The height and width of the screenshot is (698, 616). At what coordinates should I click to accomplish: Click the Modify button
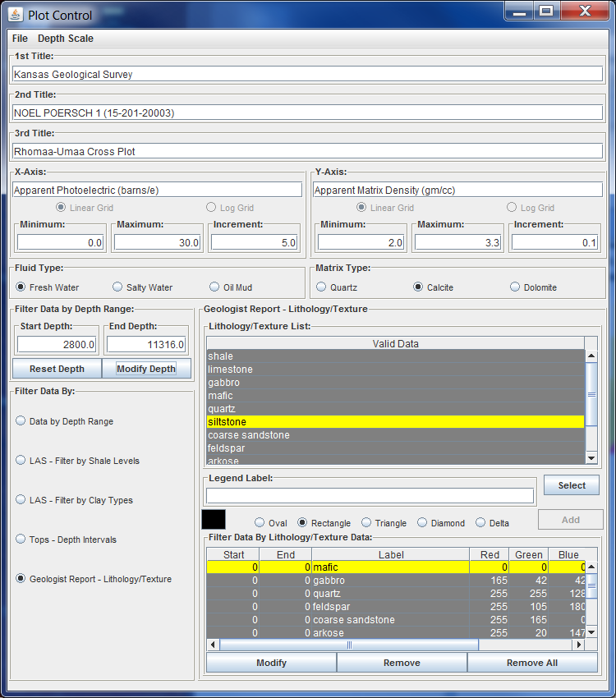point(272,663)
